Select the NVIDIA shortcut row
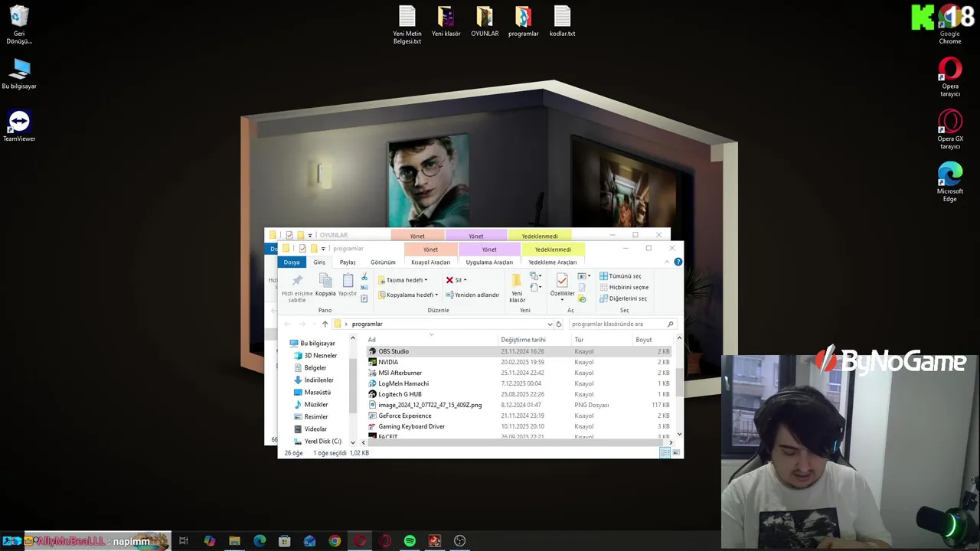Image resolution: width=980 pixels, height=551 pixels. 519,362
